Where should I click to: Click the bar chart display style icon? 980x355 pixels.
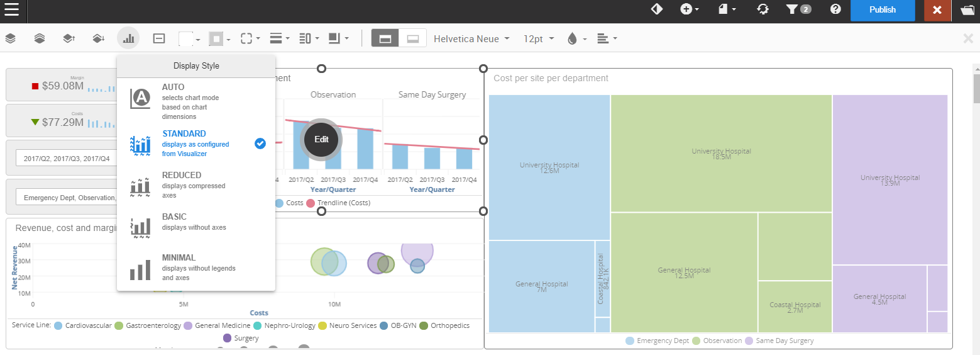pos(128,39)
